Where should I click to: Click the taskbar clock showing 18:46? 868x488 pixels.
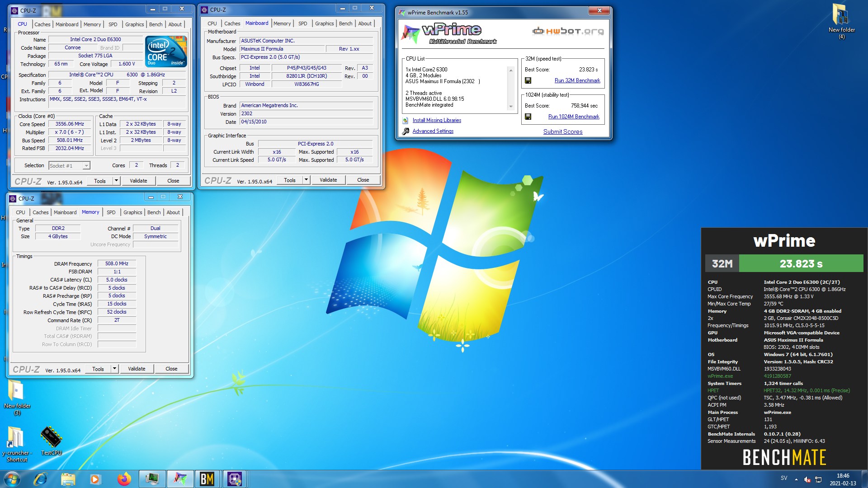(x=843, y=479)
